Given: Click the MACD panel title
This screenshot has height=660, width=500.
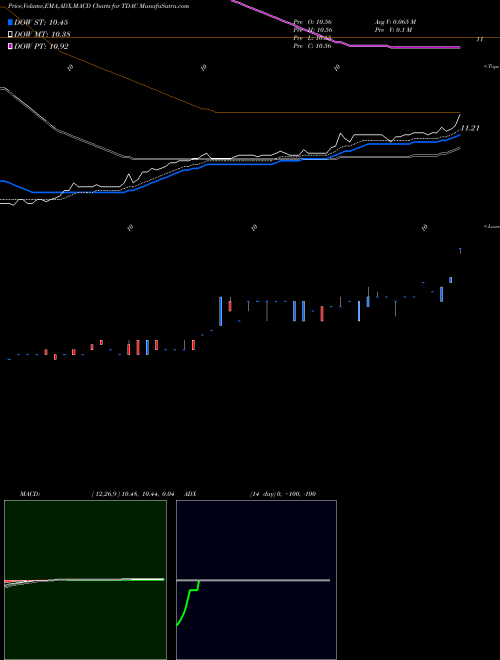Looking at the screenshot, I should tap(30, 494).
